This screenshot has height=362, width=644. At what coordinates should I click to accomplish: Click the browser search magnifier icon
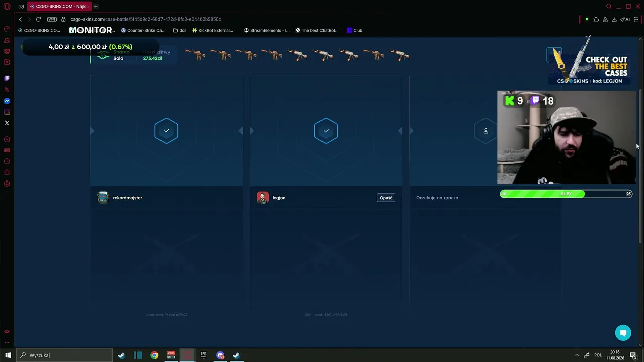[609, 6]
